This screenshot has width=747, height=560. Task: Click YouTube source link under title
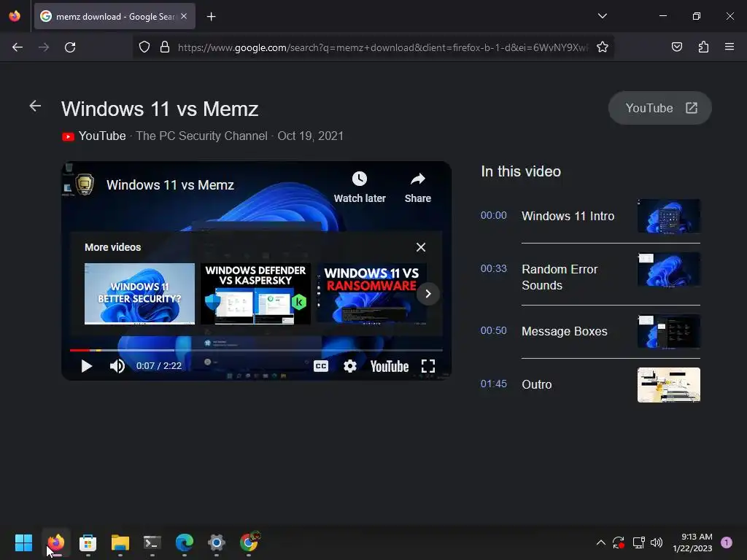coord(94,136)
